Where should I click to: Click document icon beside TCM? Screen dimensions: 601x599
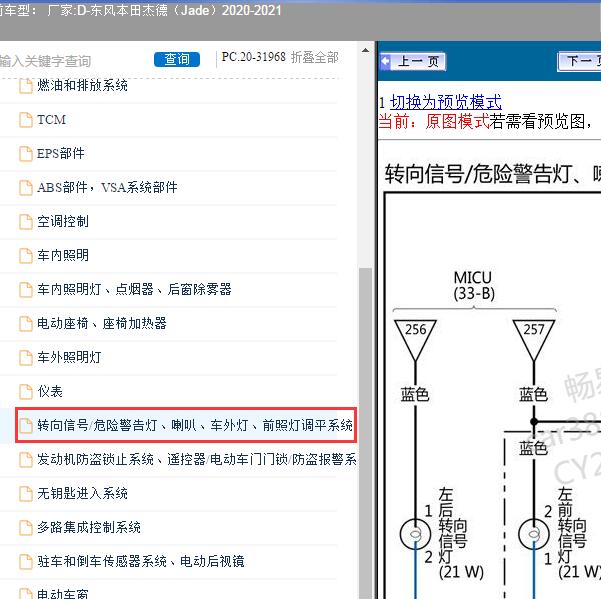pyautogui.click(x=26, y=120)
